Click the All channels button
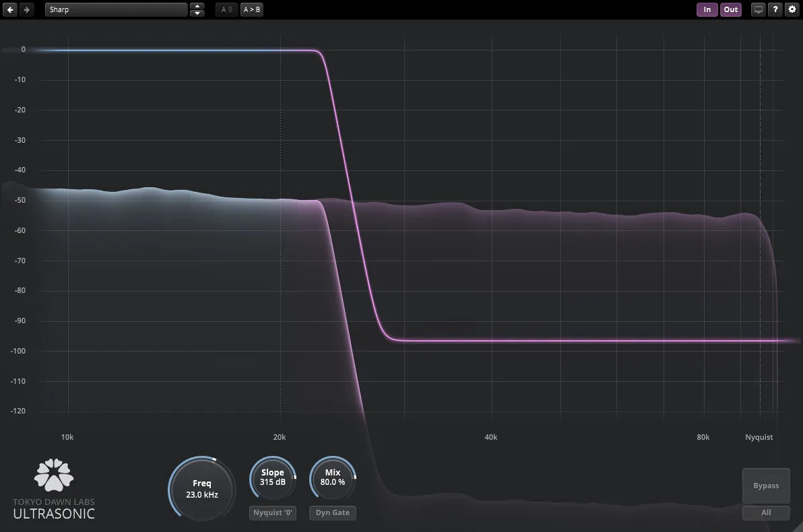 [766, 512]
